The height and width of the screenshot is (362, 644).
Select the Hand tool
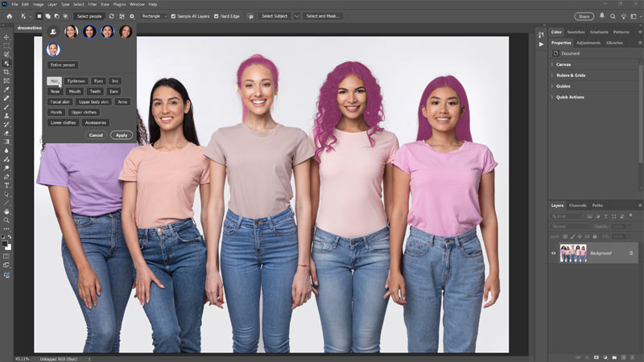coord(6,212)
